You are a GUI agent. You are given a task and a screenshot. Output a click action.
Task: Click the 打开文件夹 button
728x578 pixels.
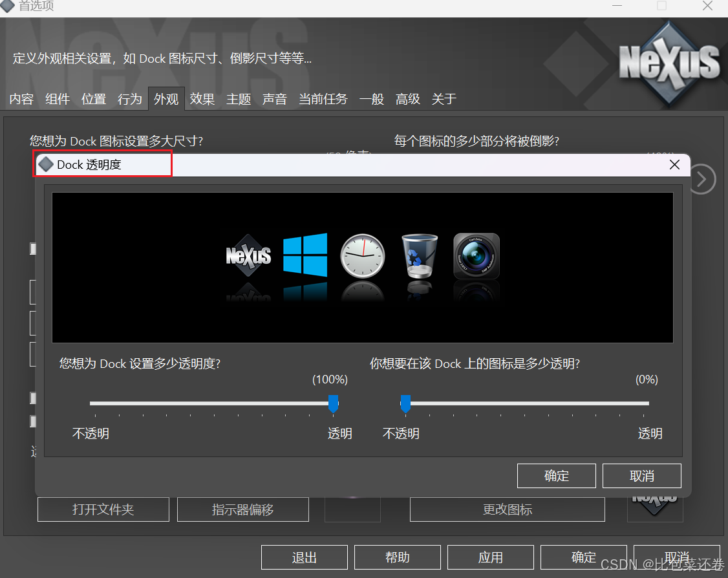pyautogui.click(x=103, y=509)
